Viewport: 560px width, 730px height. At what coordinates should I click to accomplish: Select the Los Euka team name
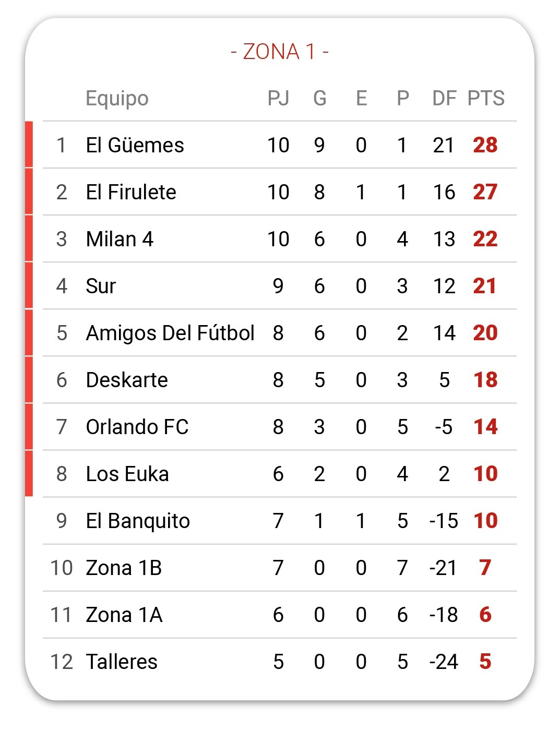point(127,474)
